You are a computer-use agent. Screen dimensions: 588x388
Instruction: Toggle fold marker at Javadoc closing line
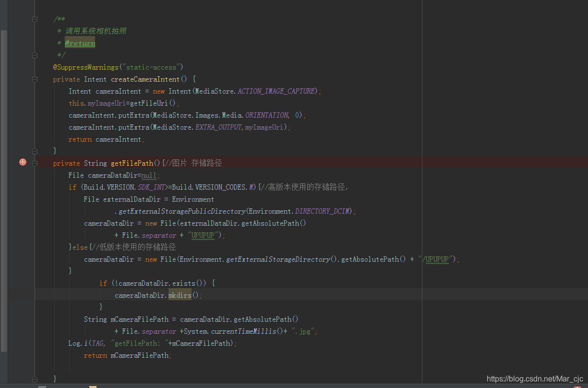[35, 55]
